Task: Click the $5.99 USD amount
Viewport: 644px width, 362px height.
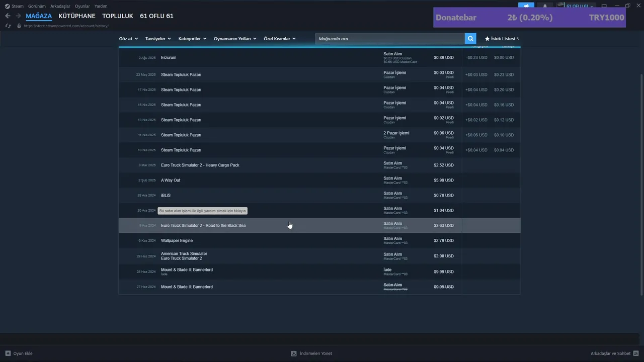Action: (x=444, y=180)
